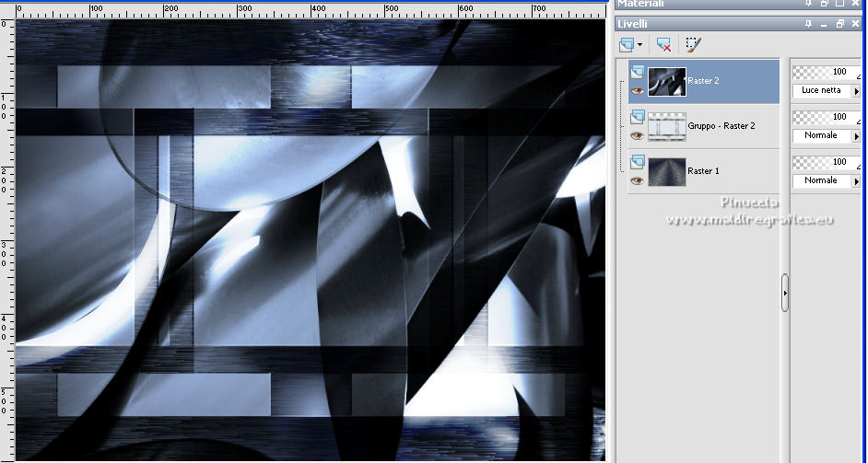Select the Raster 1 layer thumbnail
This screenshot has width=868, height=463.
[666, 172]
